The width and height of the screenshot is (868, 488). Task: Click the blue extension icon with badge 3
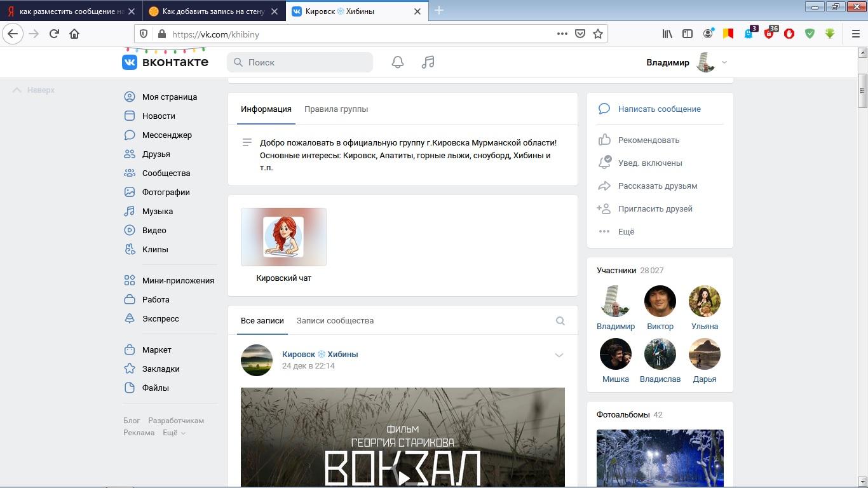749,33
